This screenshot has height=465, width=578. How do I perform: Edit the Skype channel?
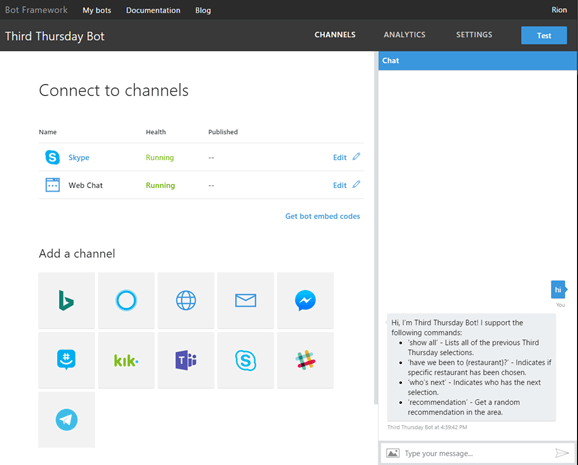(340, 157)
